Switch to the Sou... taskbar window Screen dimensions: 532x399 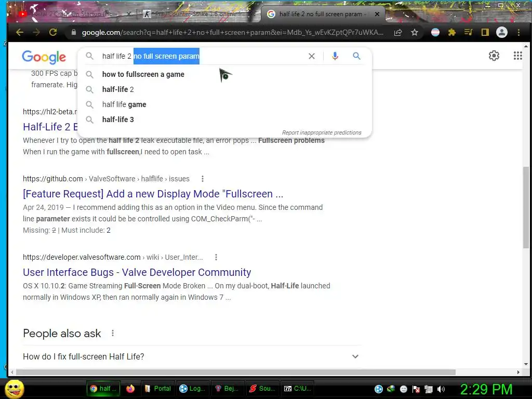coord(262,389)
